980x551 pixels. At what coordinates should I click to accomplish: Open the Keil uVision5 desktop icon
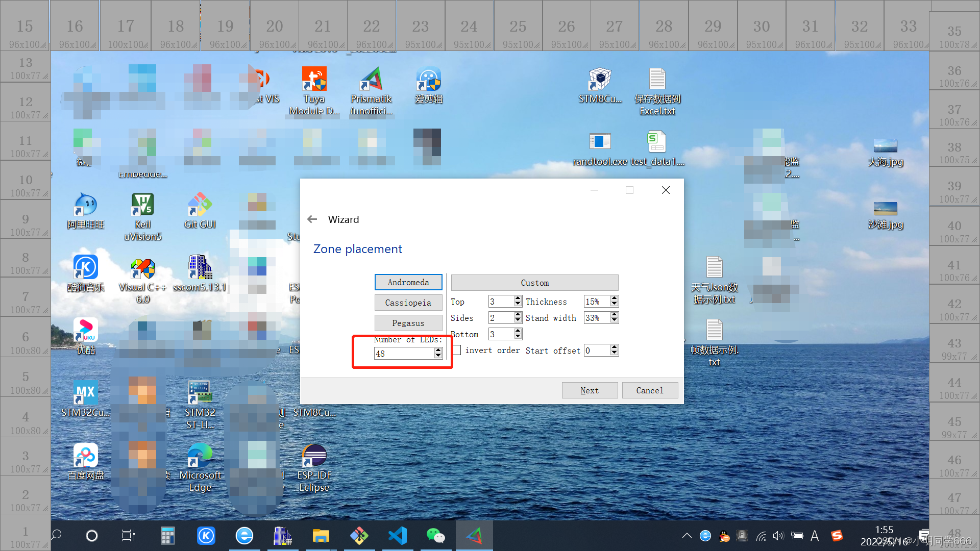pos(142,205)
